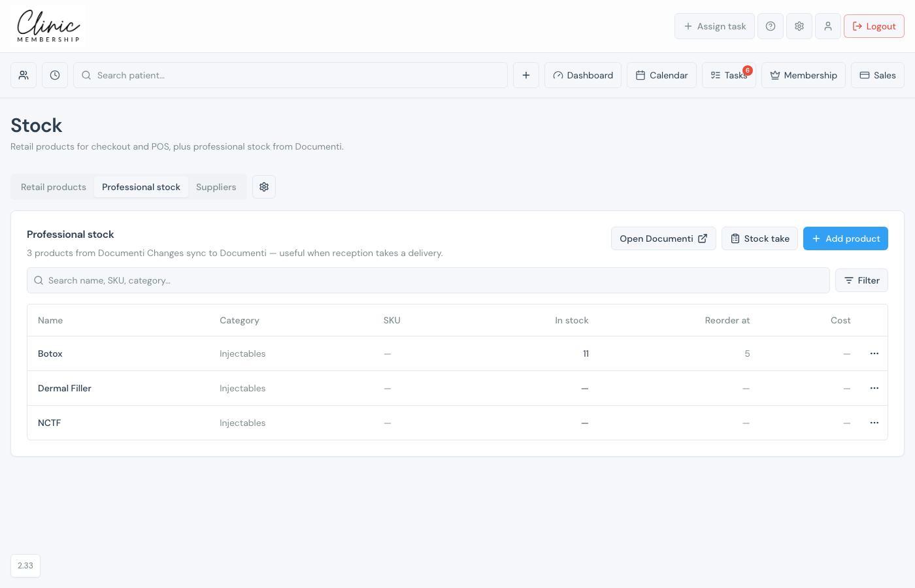This screenshot has width=915, height=588.
Task: Select the Botox product name
Action: (50, 353)
